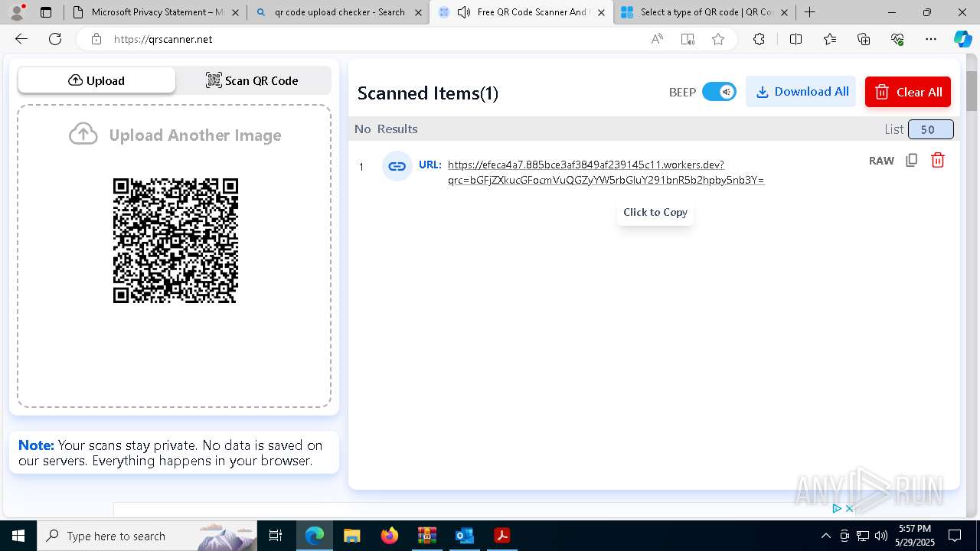
Task: Select the Upload mode tab
Action: point(96,80)
